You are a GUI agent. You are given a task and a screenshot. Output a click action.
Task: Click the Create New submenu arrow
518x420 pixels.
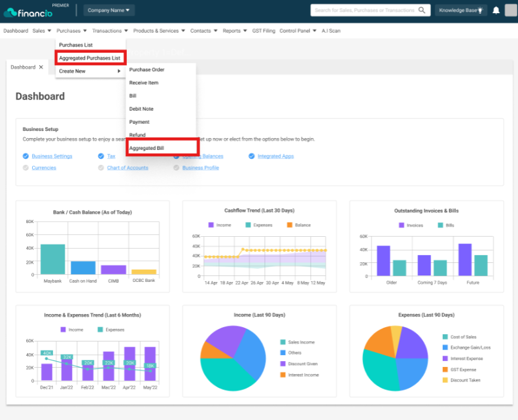(119, 71)
